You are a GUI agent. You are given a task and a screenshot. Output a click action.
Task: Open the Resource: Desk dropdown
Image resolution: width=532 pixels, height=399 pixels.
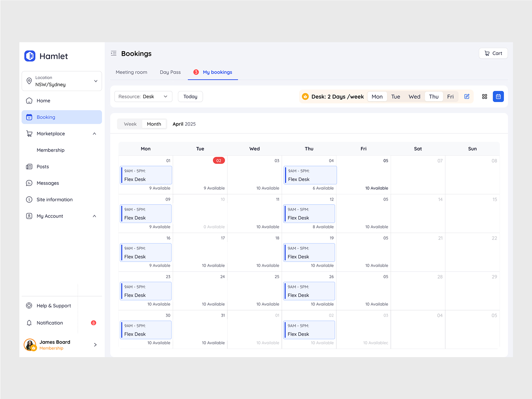coord(143,96)
